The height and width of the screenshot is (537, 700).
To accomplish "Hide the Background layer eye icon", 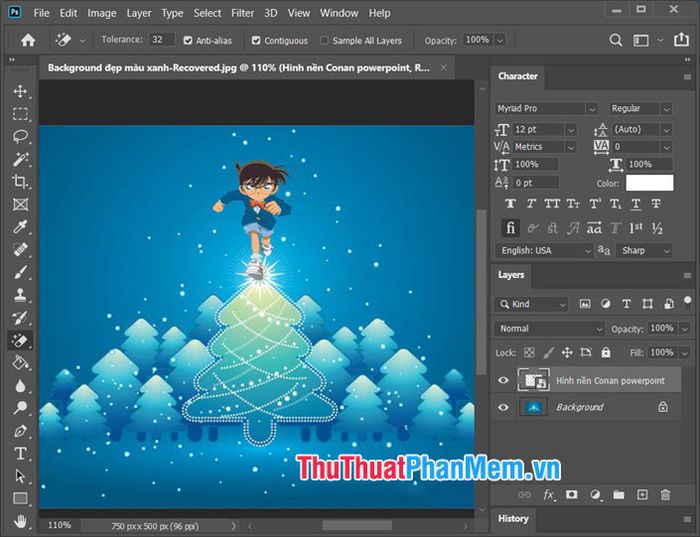I will 503,407.
